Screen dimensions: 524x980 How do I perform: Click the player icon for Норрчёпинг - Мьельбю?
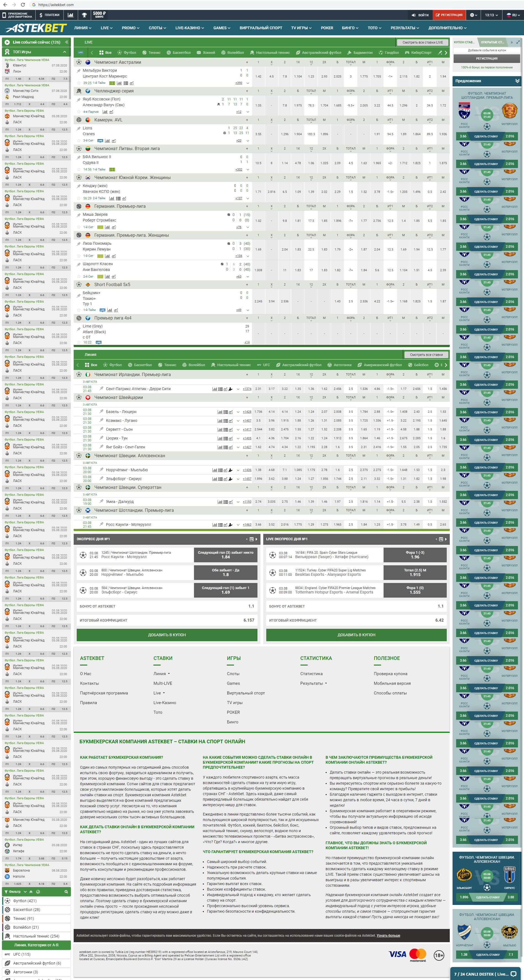click(231, 470)
